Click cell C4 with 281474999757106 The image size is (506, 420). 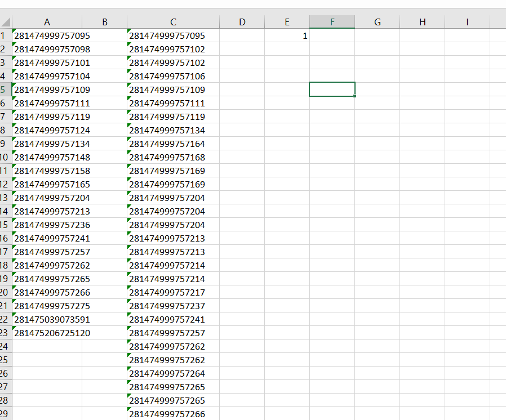click(174, 76)
